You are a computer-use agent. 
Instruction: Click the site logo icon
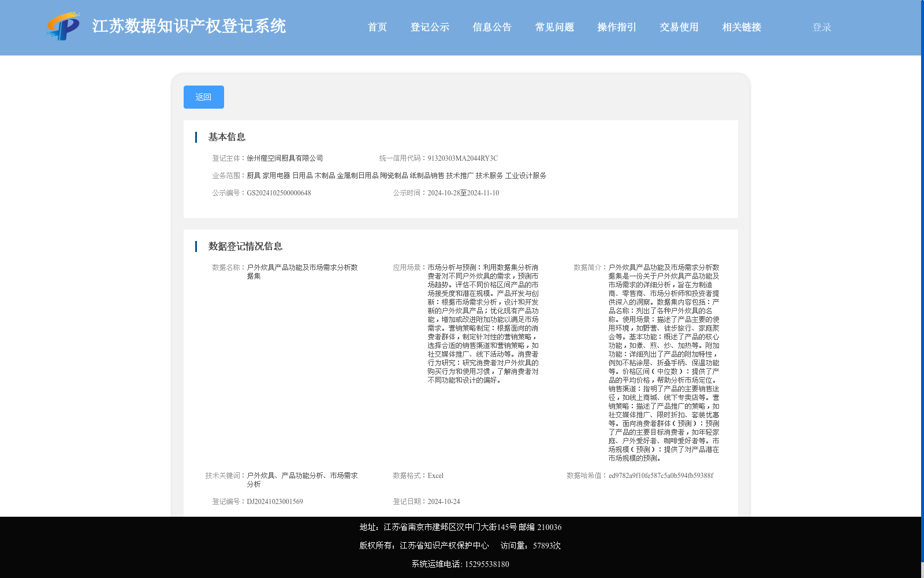(x=64, y=26)
